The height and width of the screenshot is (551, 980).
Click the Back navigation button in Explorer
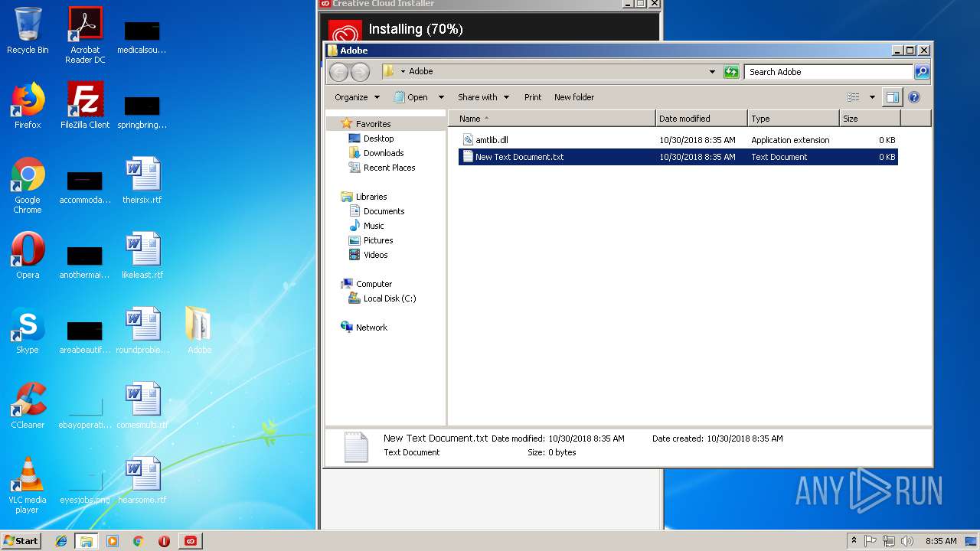(338, 72)
